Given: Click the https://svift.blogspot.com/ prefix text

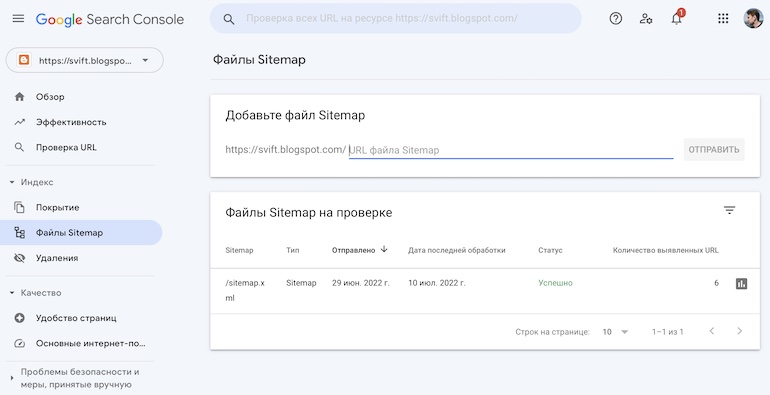Looking at the screenshot, I should click(285, 149).
